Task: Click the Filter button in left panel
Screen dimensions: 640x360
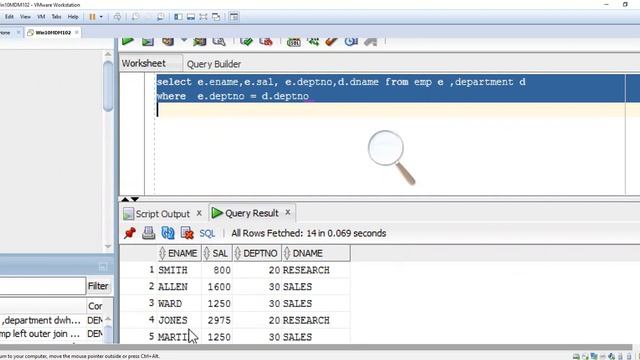Action: pyautogui.click(x=98, y=286)
